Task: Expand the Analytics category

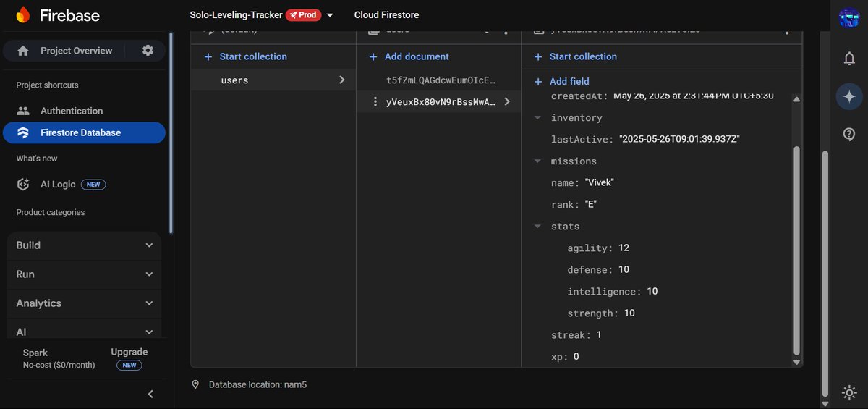Action: point(84,303)
